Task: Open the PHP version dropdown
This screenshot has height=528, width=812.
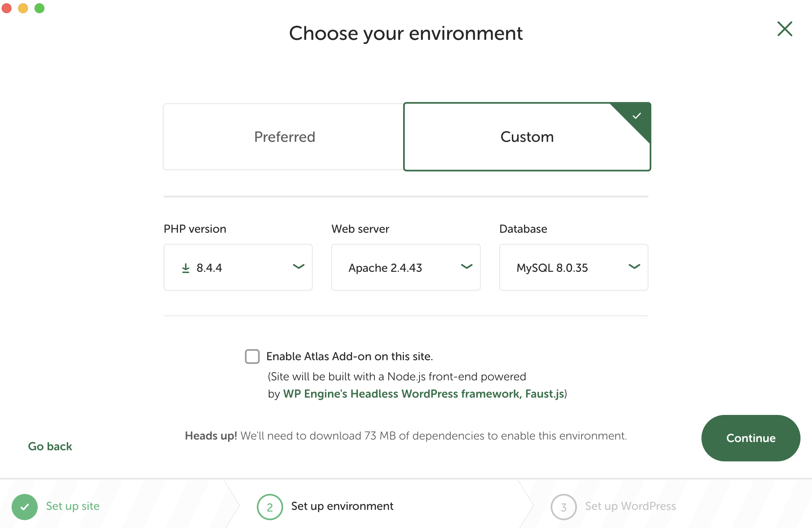Action: click(x=238, y=268)
